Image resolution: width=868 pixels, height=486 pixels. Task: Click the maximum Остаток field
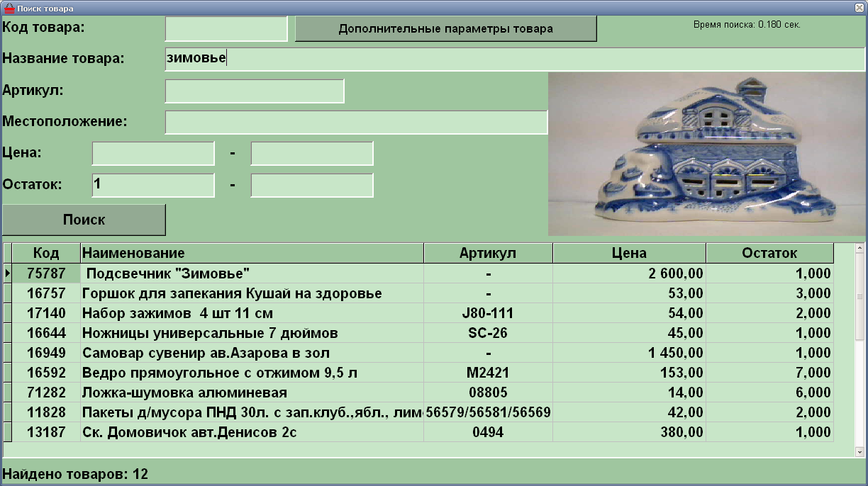(311, 185)
